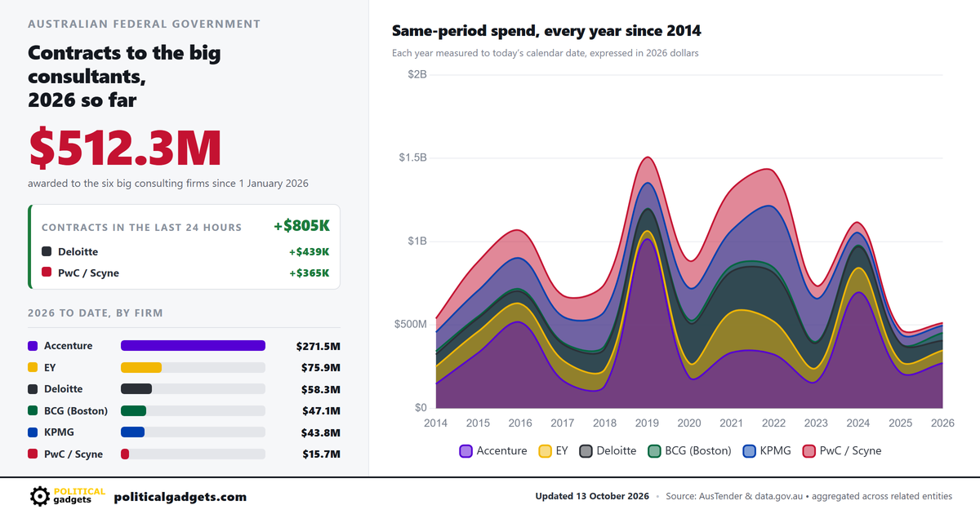Click the BCG (Boston) spending progress bar
The width and height of the screenshot is (980, 514).
(193, 410)
